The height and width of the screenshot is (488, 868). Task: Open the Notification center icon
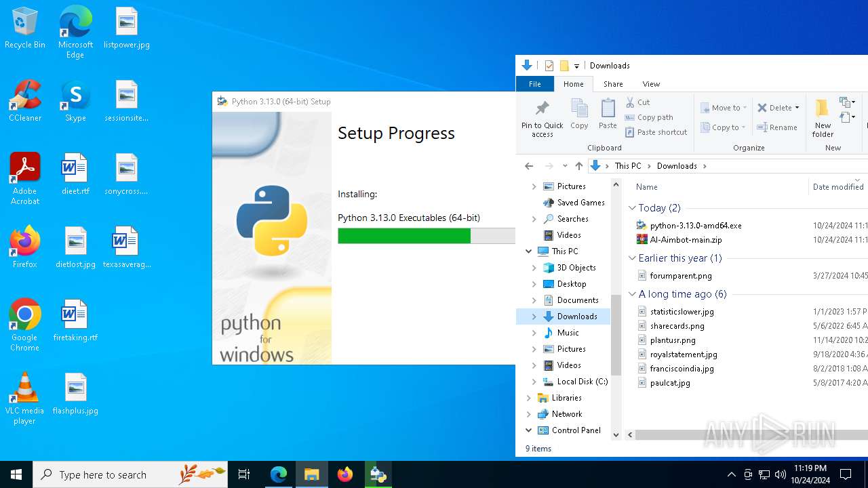(x=846, y=474)
